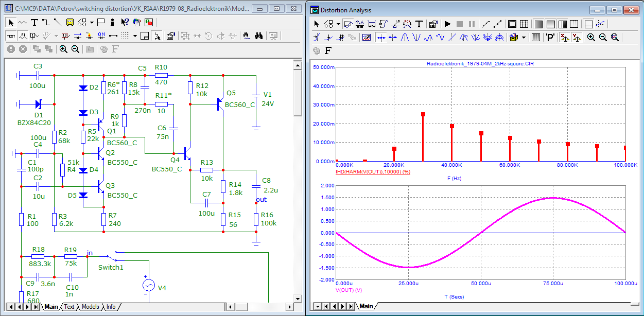Screen dimensions: 644x316
Task: Open the Find binoculars tool
Action: click(259, 36)
